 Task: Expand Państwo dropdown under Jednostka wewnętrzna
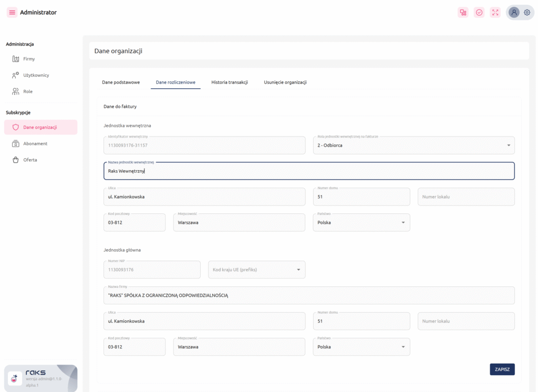click(x=361, y=222)
